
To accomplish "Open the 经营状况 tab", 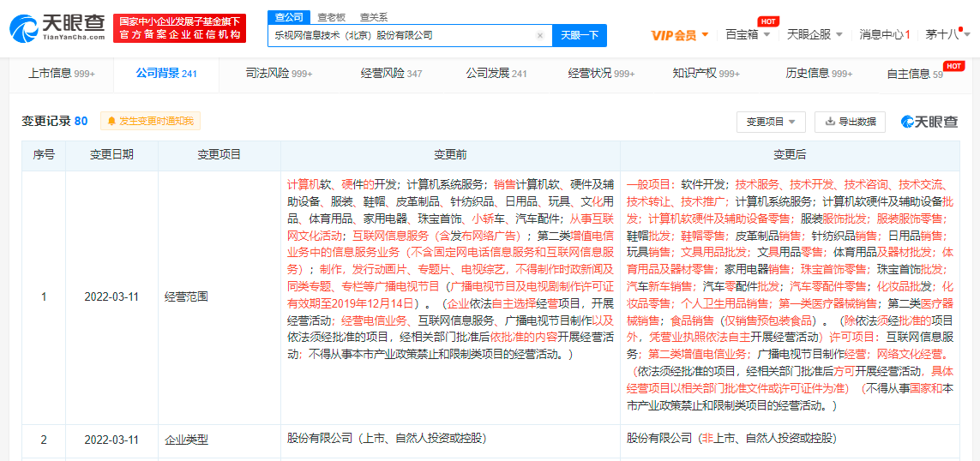I will coord(601,74).
